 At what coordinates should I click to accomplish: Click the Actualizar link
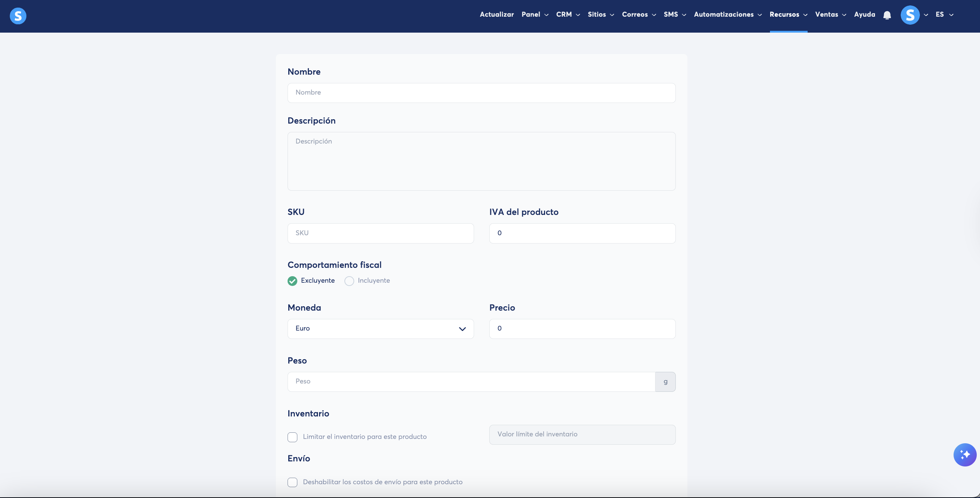click(x=497, y=14)
